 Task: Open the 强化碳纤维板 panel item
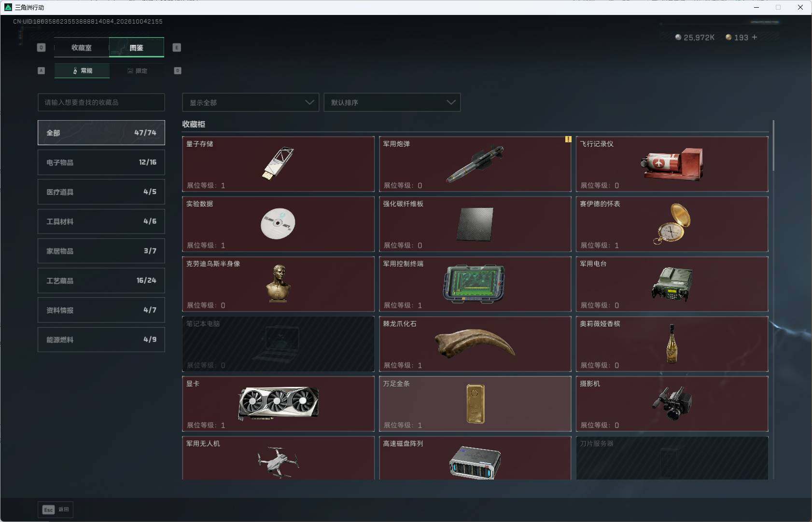tap(475, 224)
